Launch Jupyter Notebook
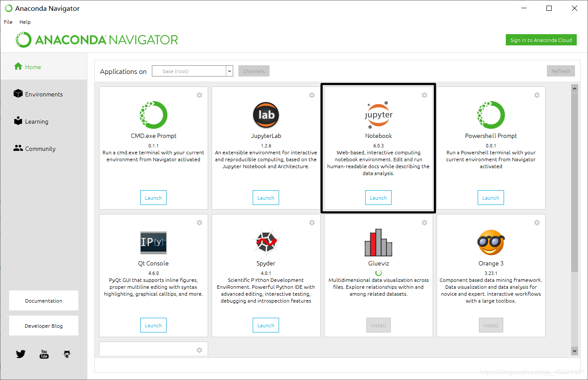Screen dimensions: 588x380 pyautogui.click(x=378, y=198)
